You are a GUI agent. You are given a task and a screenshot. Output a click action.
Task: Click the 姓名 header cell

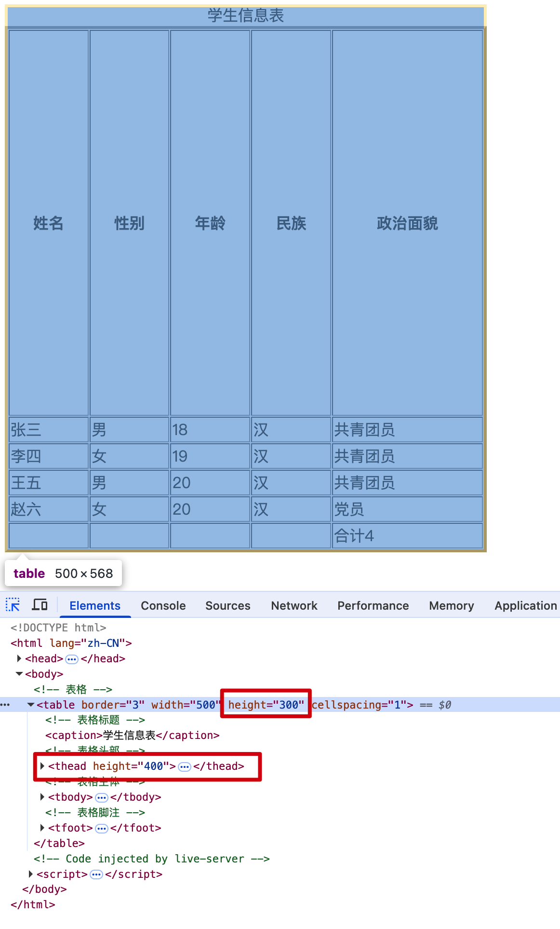49,223
